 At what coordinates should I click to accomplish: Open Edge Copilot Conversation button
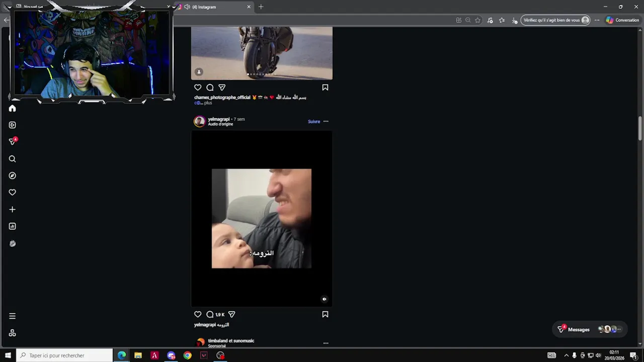point(622,20)
